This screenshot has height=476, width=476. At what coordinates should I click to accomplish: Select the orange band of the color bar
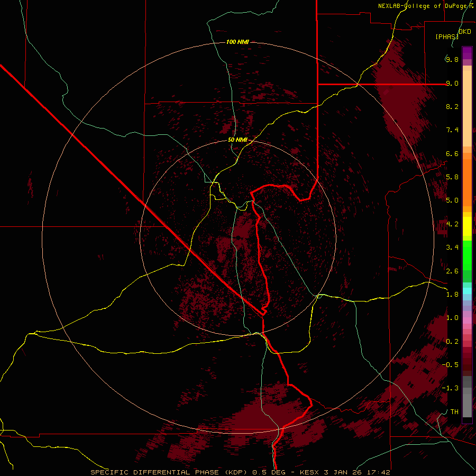coord(467,183)
